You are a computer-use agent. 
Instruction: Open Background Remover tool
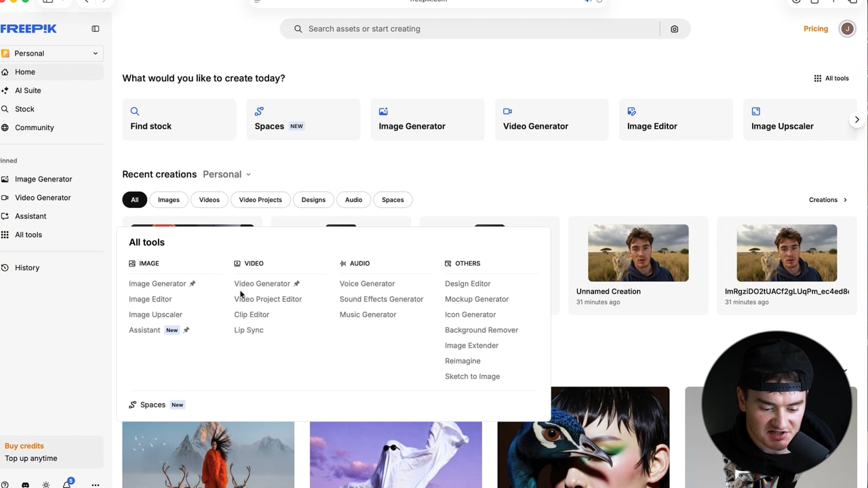481,330
